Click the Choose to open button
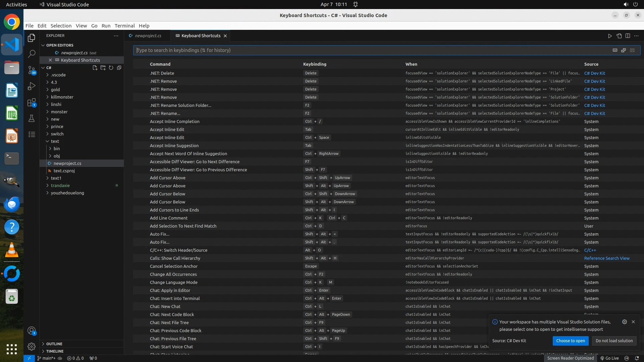The height and width of the screenshot is (362, 644). [570, 341]
